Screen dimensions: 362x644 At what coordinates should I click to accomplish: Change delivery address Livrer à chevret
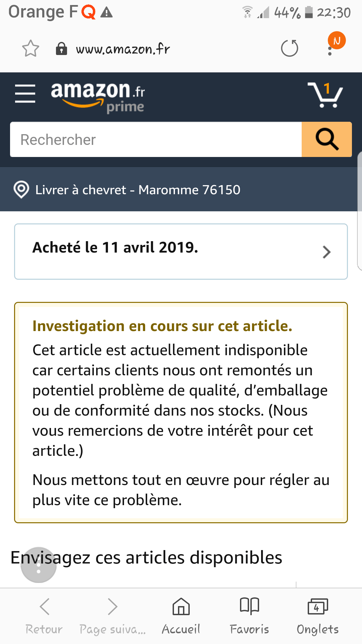pyautogui.click(x=138, y=190)
